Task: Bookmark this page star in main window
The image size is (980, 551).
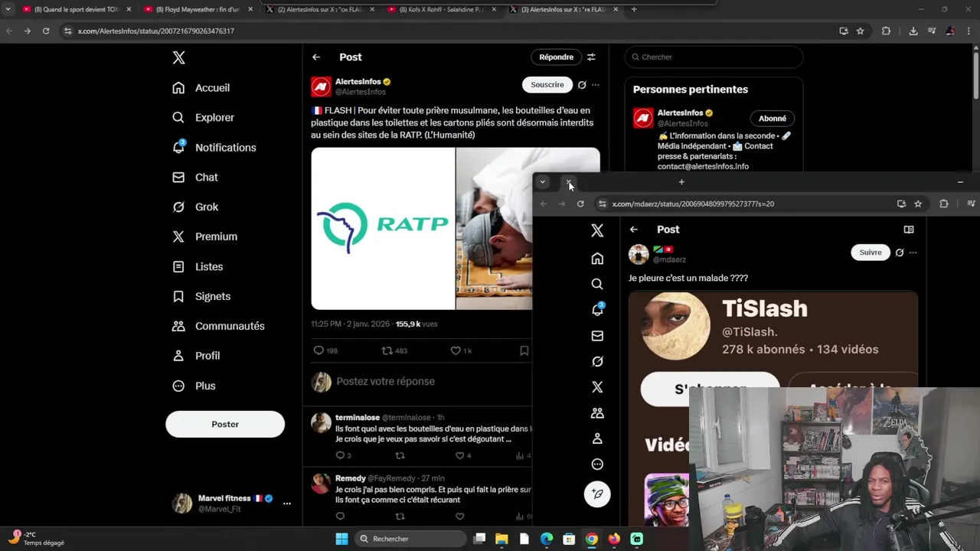Action: coord(861,31)
